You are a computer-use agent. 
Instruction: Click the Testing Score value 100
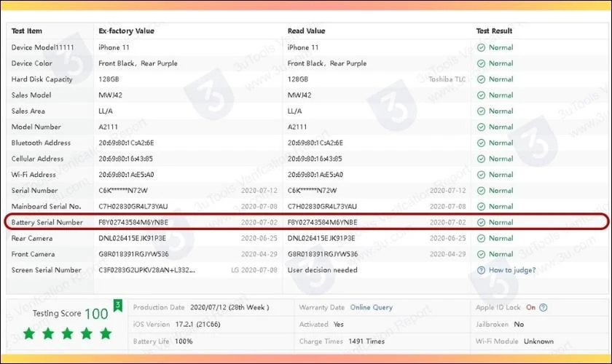tap(96, 314)
